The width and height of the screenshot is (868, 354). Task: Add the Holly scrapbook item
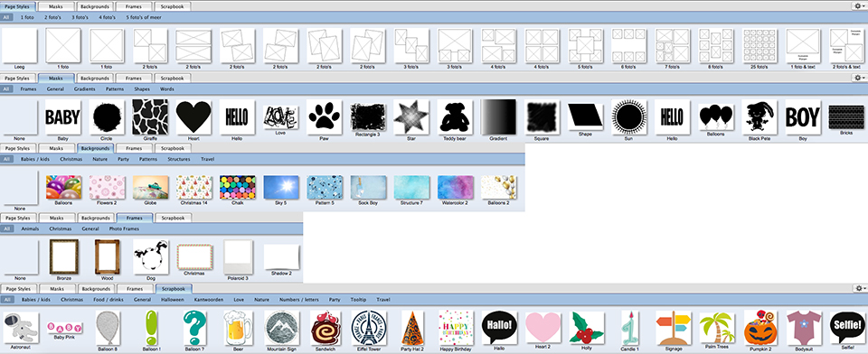[587, 328]
